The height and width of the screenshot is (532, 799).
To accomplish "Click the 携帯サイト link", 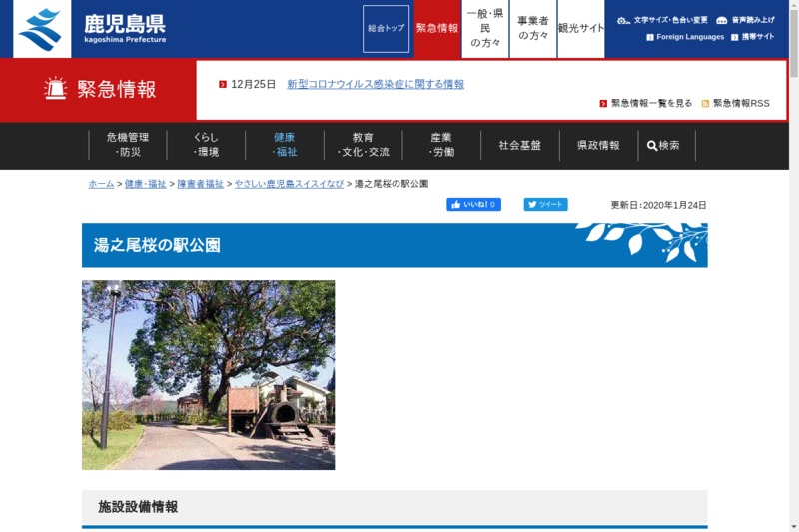I will pos(757,37).
